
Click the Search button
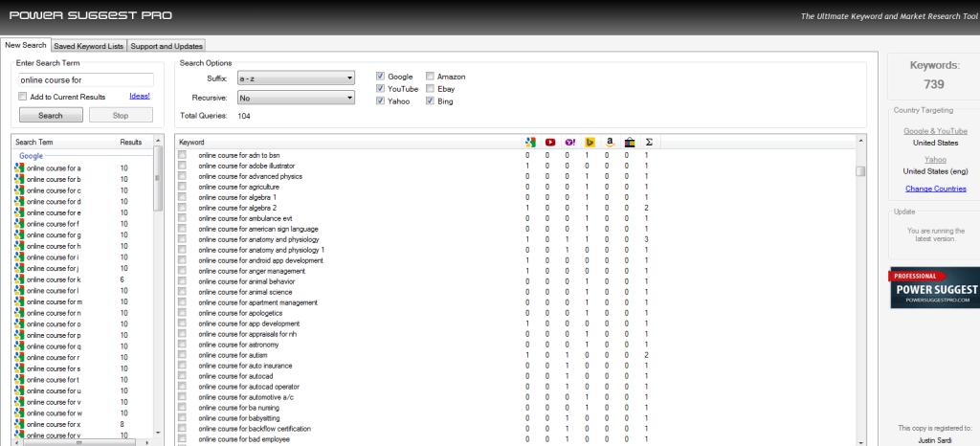(51, 115)
